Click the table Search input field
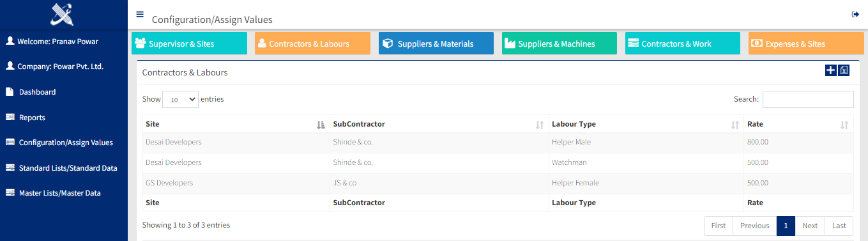 [x=808, y=99]
